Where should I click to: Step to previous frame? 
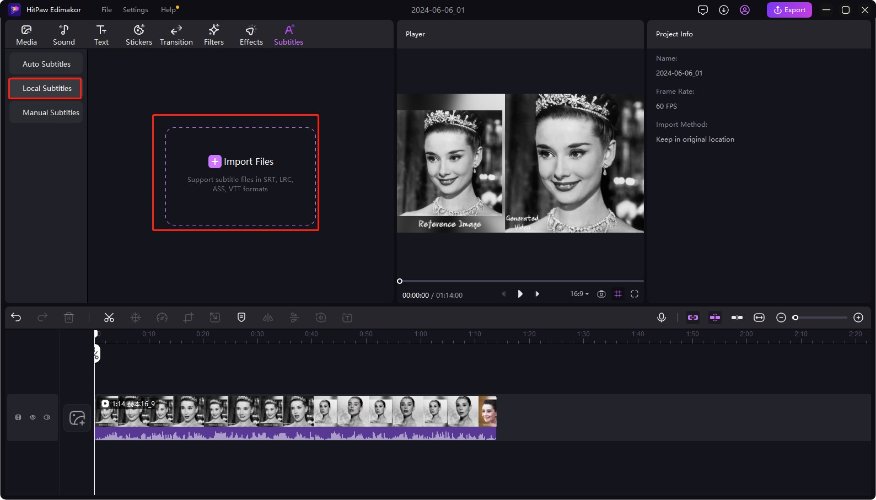tap(503, 294)
